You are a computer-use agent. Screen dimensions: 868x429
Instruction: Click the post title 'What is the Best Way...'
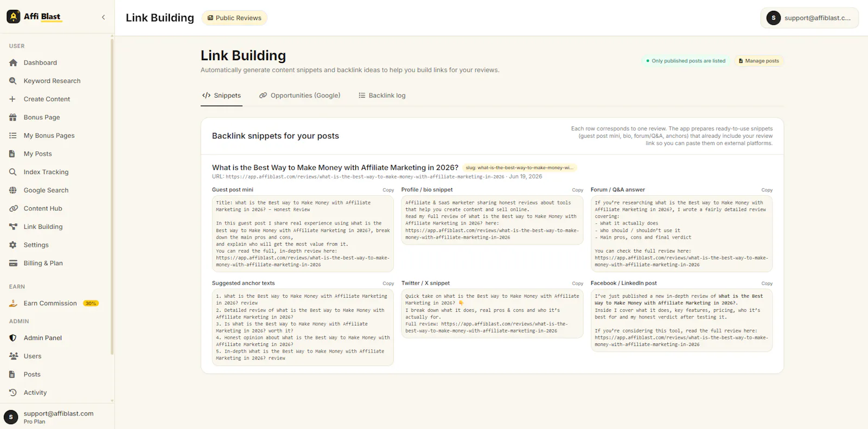pos(335,168)
